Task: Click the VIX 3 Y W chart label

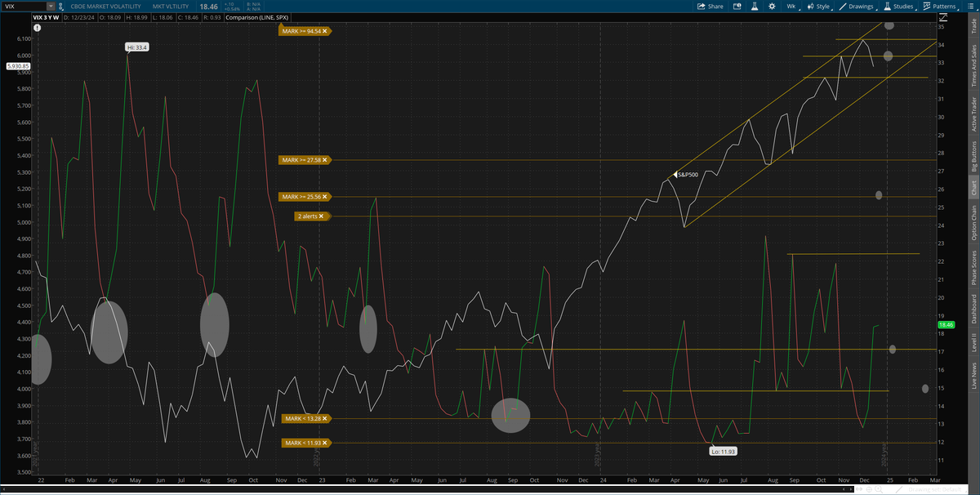Action: (46, 18)
